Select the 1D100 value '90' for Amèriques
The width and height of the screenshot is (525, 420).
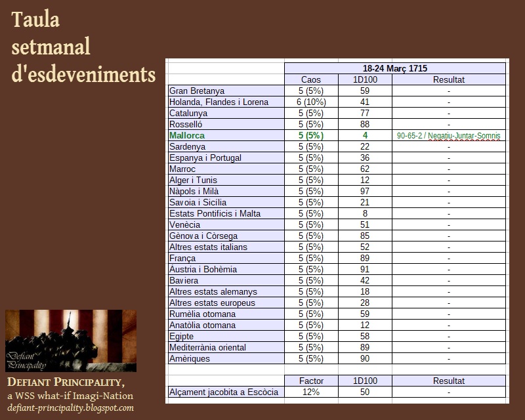point(365,359)
